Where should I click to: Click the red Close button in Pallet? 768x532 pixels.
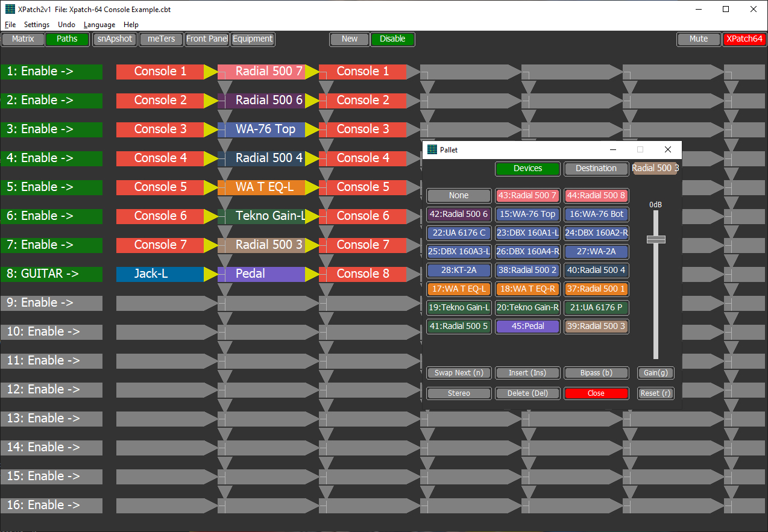point(596,393)
